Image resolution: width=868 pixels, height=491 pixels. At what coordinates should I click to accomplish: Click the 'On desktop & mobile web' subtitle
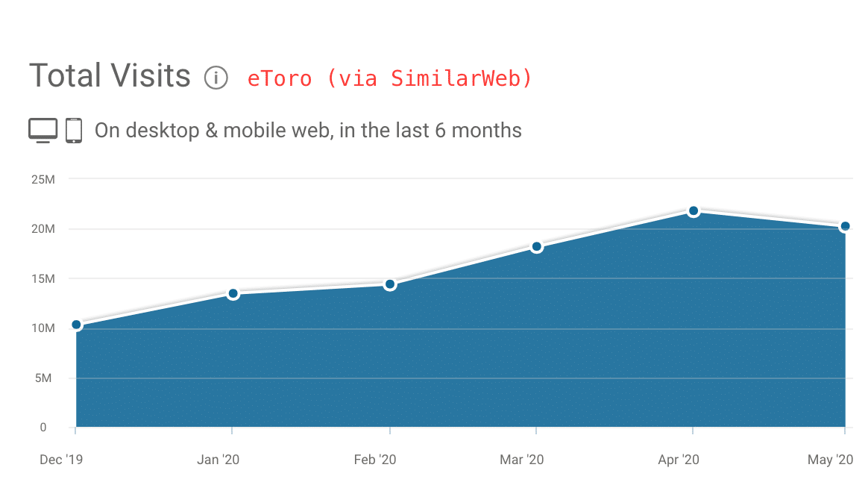308,131
